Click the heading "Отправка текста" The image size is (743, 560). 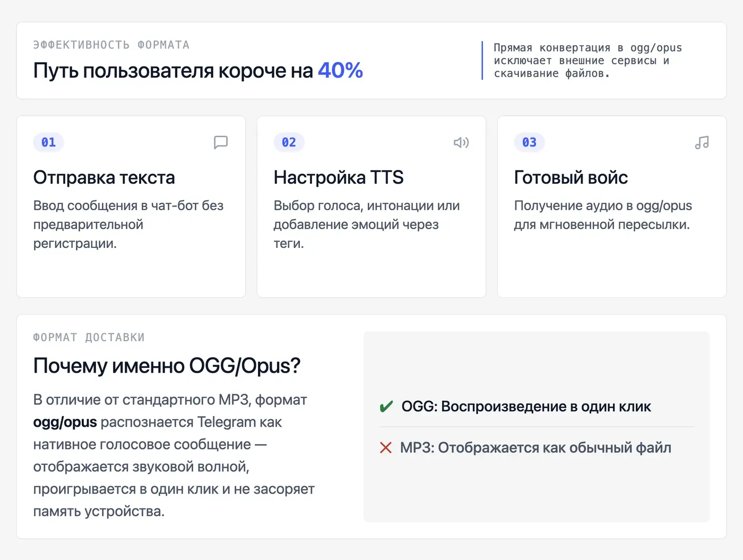[x=104, y=177]
